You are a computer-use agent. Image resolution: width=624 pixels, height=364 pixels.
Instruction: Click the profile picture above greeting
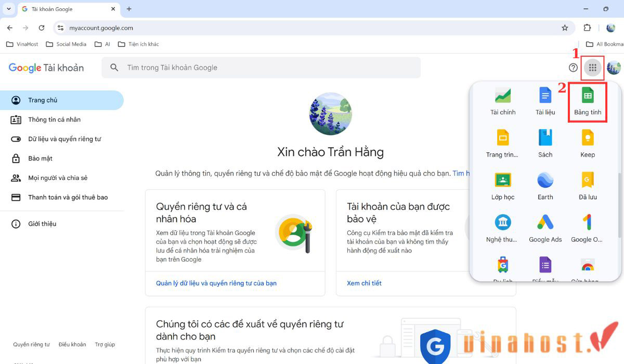pyautogui.click(x=330, y=114)
